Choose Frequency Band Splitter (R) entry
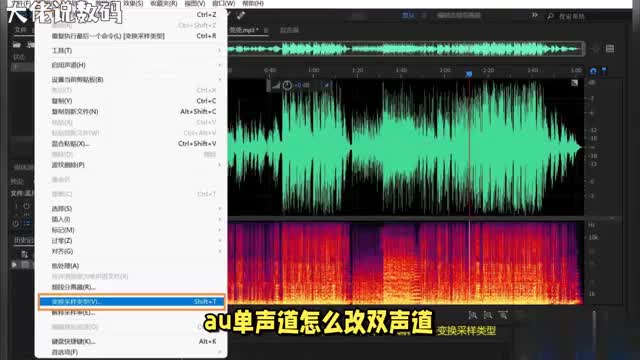 pyautogui.click(x=131, y=287)
